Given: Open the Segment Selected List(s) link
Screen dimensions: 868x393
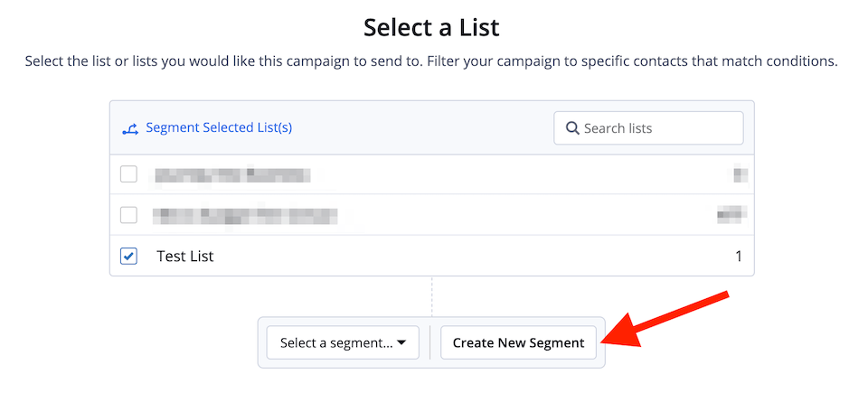Looking at the screenshot, I should pyautogui.click(x=219, y=128).
